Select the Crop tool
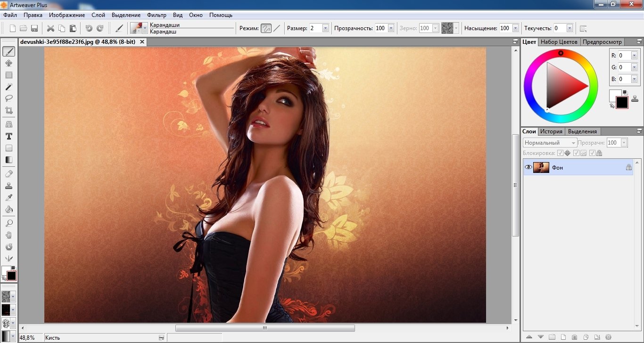Viewport: 644px width, 343px height. tap(8, 110)
